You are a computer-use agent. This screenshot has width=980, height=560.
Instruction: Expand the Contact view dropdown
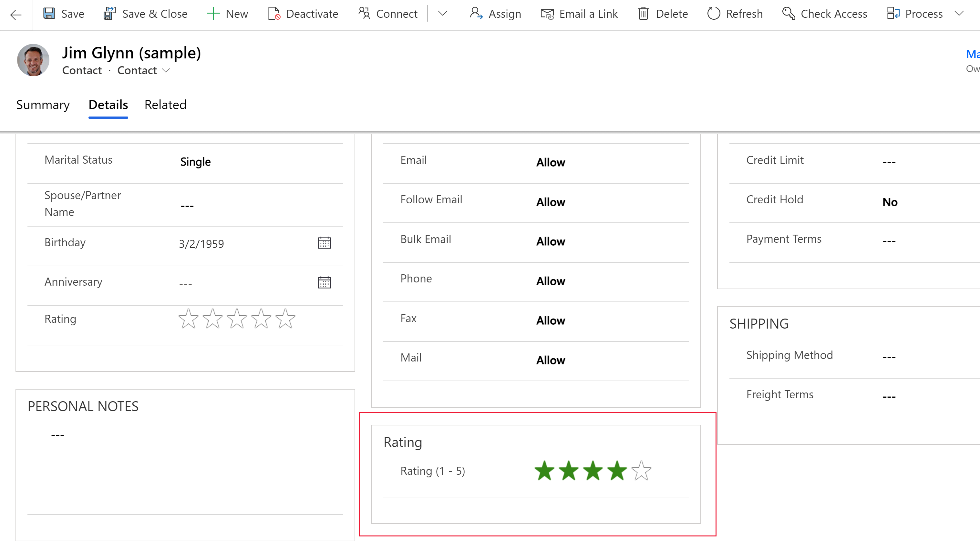pyautogui.click(x=166, y=70)
